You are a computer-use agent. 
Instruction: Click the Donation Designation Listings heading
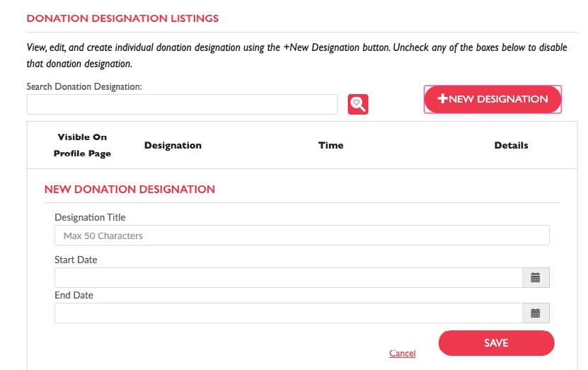(x=122, y=18)
